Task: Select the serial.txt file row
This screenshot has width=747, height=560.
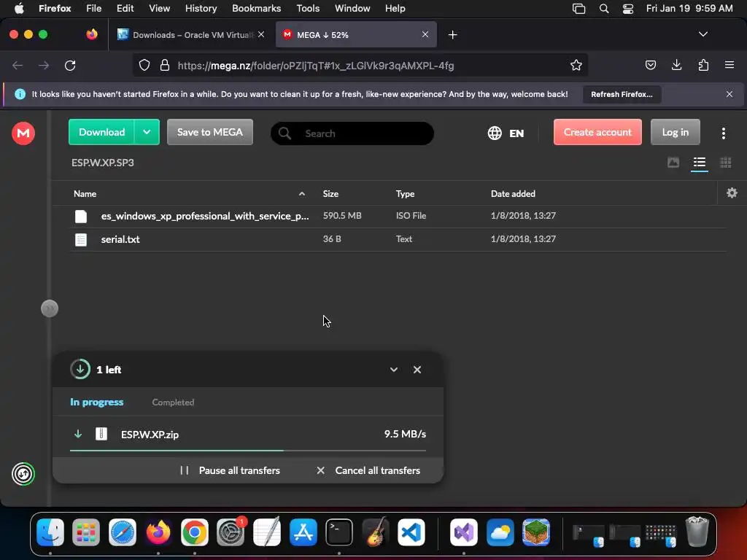Action: (398, 239)
